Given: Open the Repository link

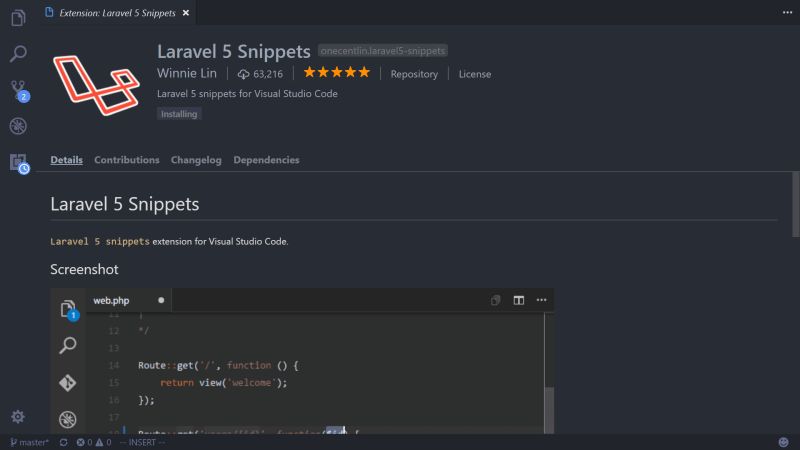Looking at the screenshot, I should click(414, 74).
